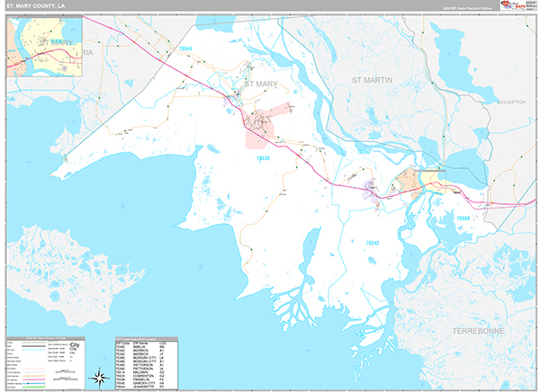Click the 'ZIP Name' column header in index
540x392 pixels.
tap(140, 343)
